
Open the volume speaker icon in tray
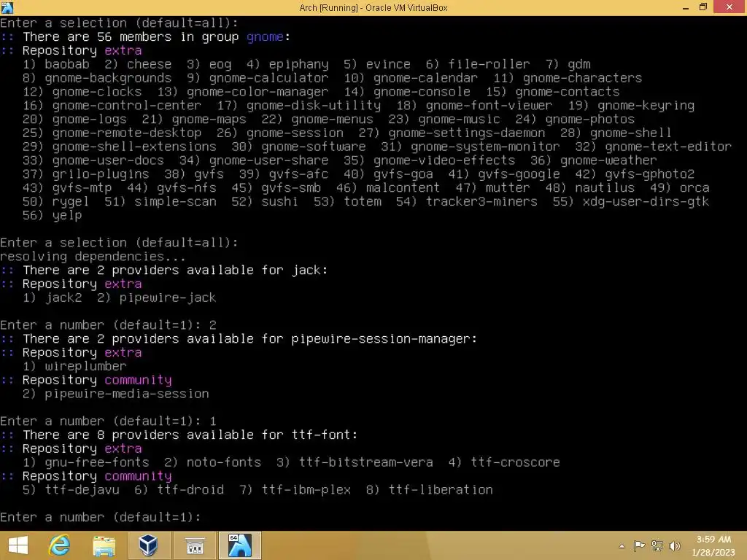[675, 545]
